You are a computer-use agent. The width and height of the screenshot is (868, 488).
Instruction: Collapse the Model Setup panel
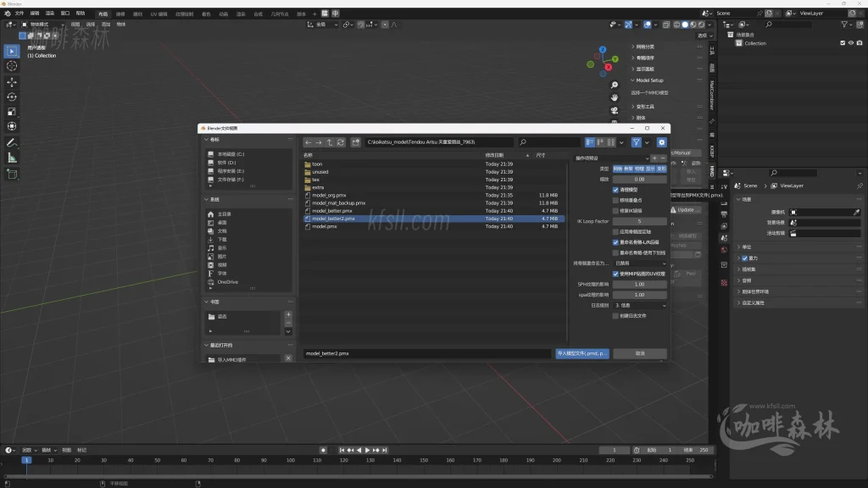(x=644, y=80)
